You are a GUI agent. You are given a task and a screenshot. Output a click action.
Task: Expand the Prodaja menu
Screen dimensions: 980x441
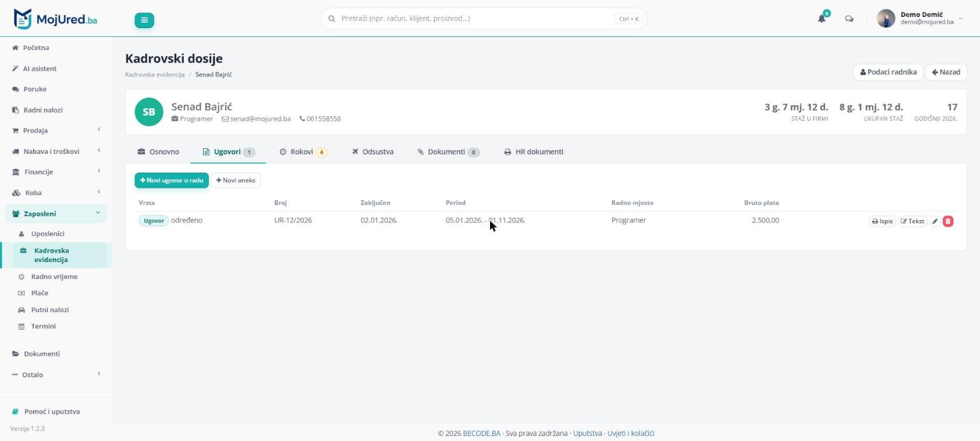point(56,130)
